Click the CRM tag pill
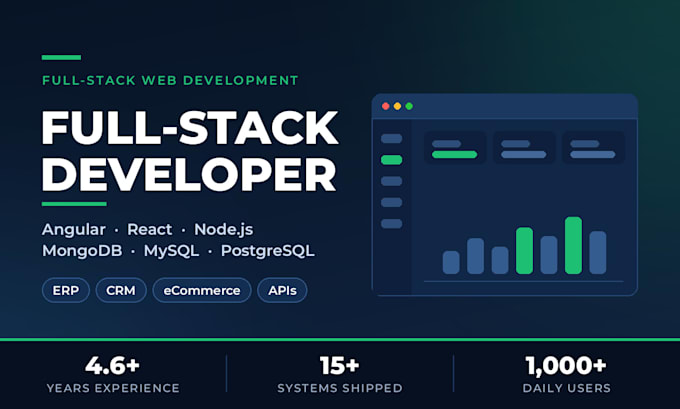The image size is (680, 409). [121, 290]
